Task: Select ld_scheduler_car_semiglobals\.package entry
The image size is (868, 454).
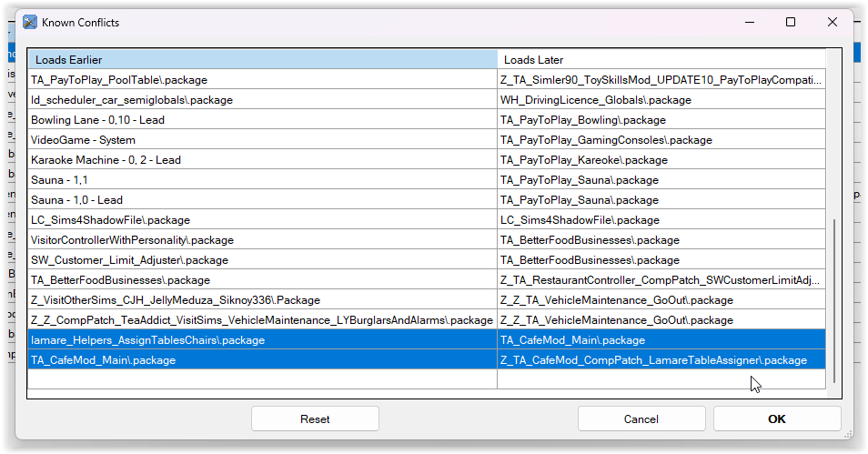Action: click(x=132, y=100)
